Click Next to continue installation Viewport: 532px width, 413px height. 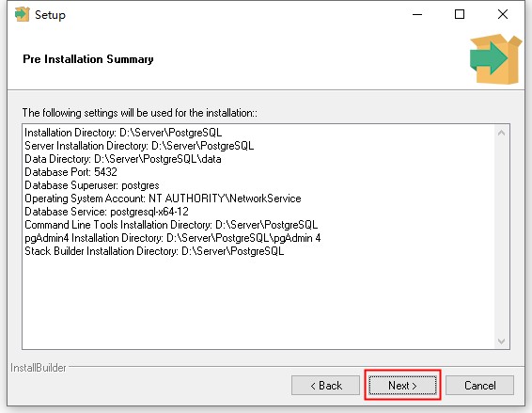click(402, 385)
